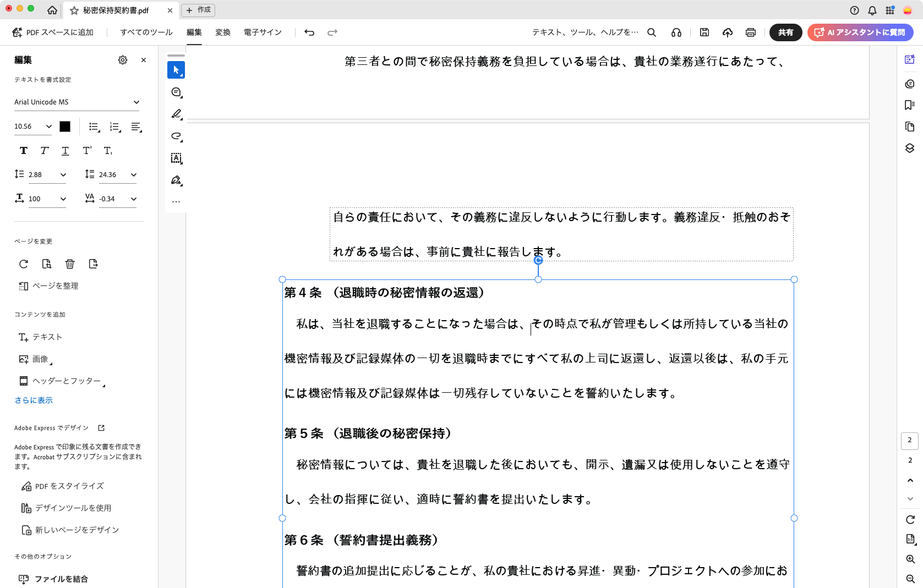Open the 電子サイン menu tab
This screenshot has width=923, height=588.
click(263, 32)
